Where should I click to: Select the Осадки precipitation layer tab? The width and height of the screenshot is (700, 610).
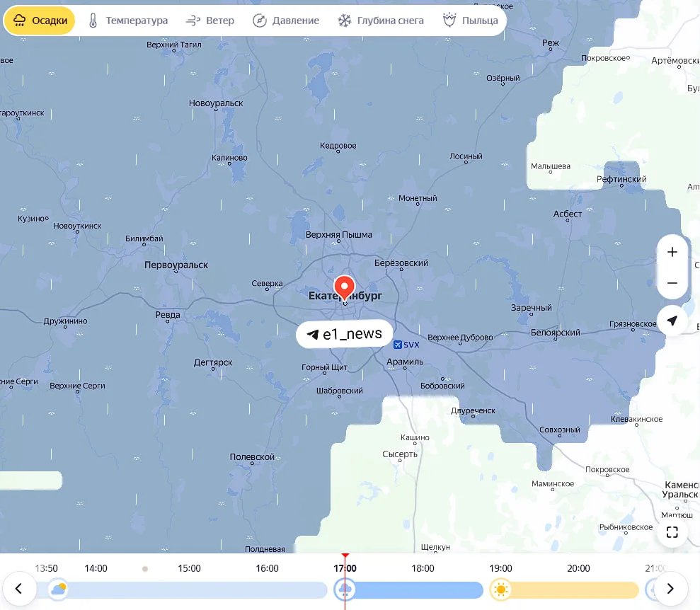40,21
